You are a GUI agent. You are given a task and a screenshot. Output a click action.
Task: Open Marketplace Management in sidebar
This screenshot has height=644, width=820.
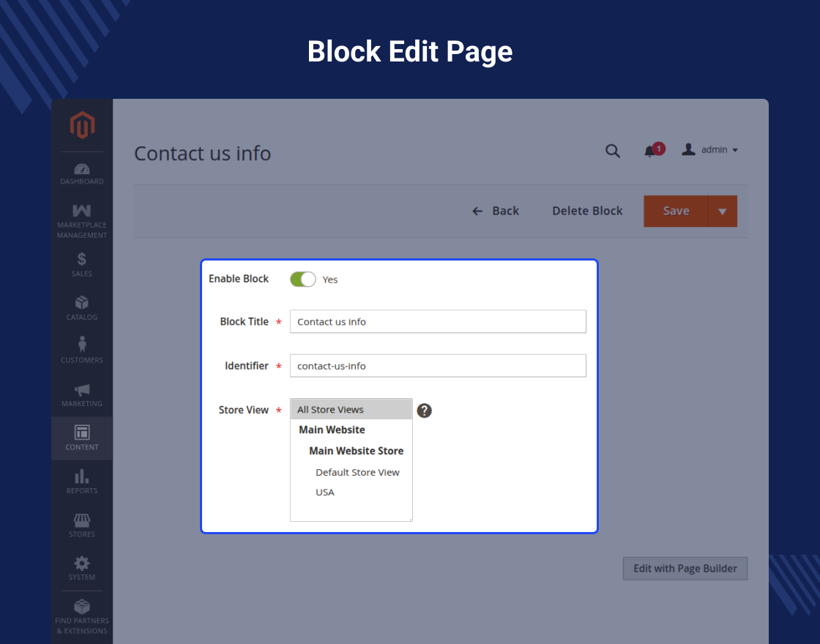[x=81, y=222]
